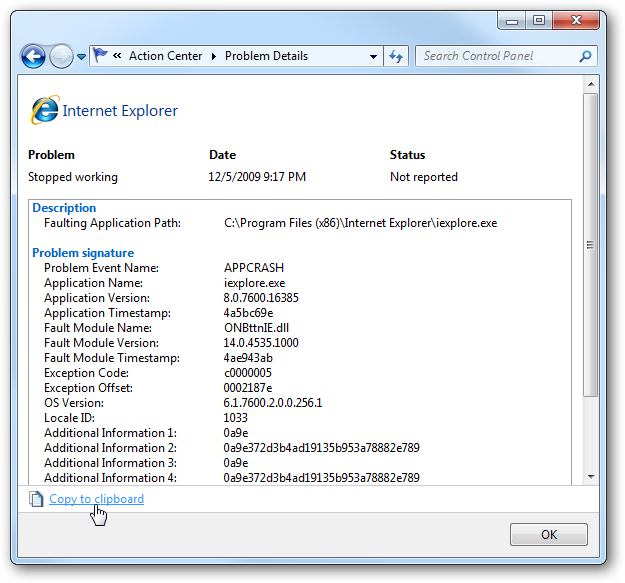
Task: Click the greyed Forward arrow button
Action: pyautogui.click(x=61, y=56)
